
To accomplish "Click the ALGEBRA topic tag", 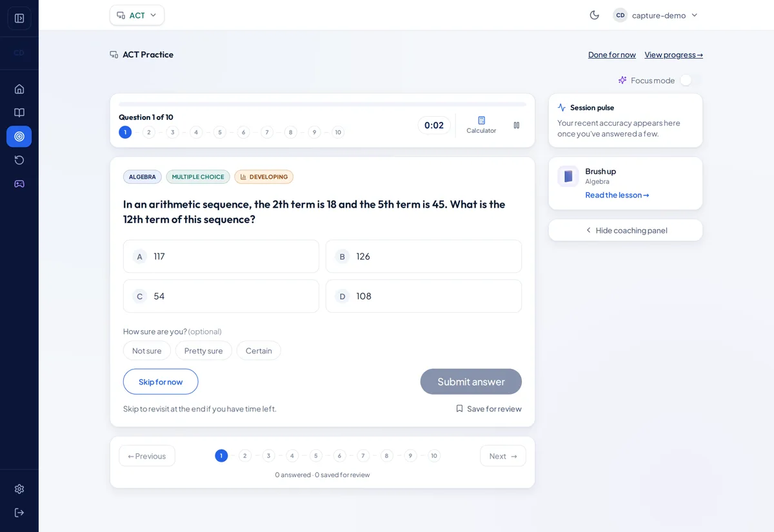I will 143,177.
